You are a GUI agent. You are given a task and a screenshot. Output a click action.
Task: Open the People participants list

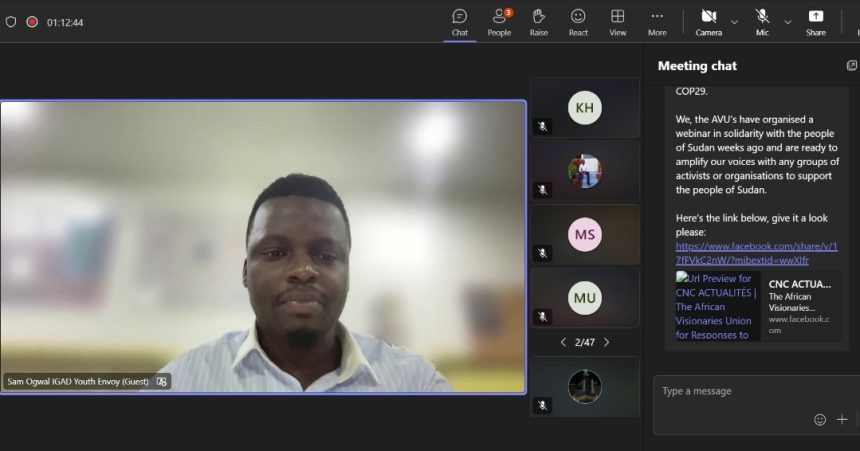499,22
